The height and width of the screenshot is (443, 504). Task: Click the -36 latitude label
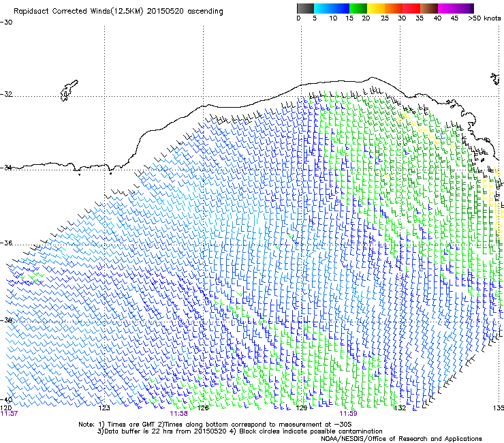(6, 243)
